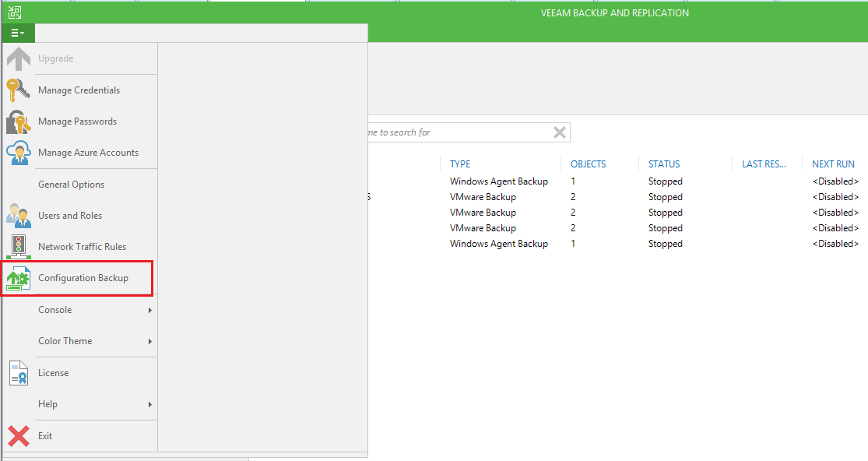This screenshot has width=868, height=461.
Task: Click inside the job search field
Action: point(452,132)
